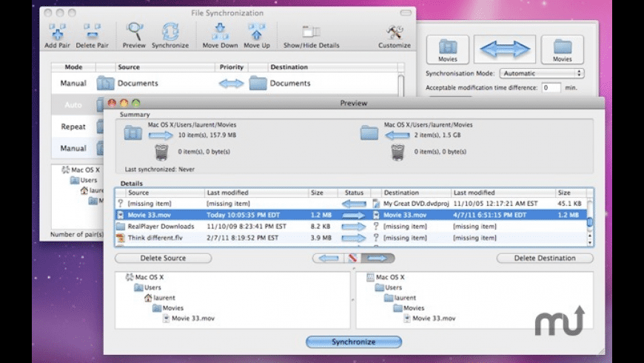
Task: Open the Synchronisation Mode dropdown
Action: pyautogui.click(x=542, y=73)
